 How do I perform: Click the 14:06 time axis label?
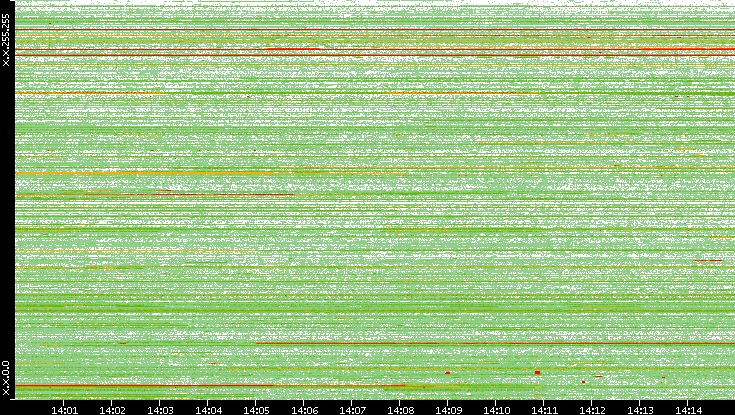pos(304,410)
